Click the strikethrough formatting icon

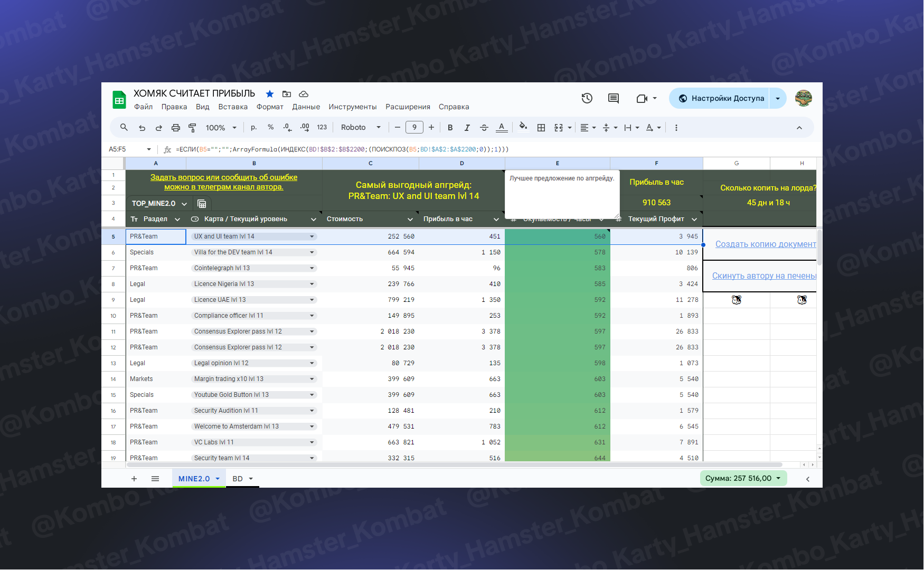[x=484, y=128]
